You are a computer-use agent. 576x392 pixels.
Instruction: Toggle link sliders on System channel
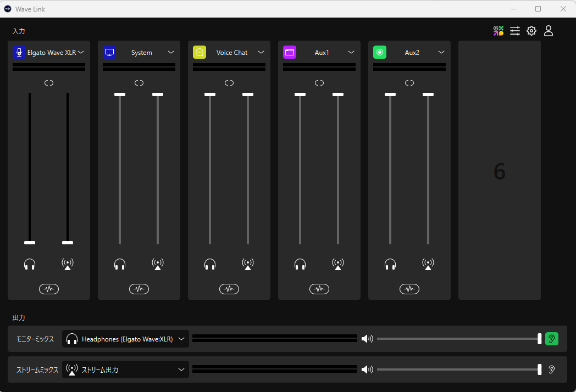(139, 83)
